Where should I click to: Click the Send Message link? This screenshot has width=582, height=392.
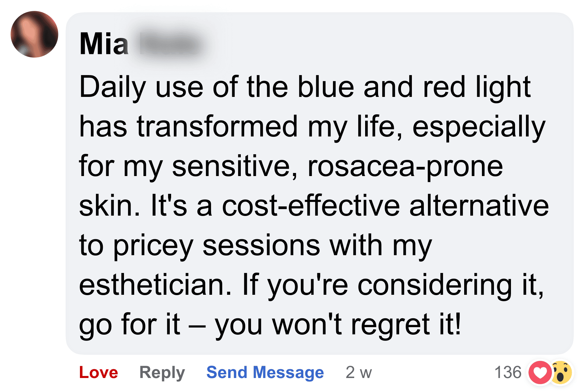pos(265,373)
